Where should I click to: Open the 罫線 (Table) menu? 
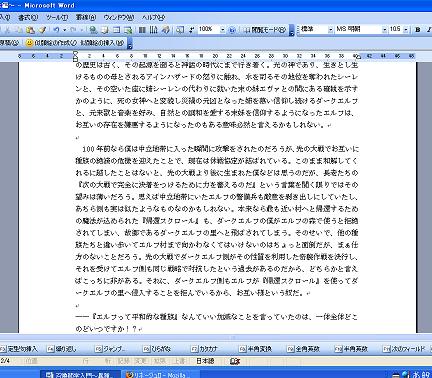click(85, 17)
